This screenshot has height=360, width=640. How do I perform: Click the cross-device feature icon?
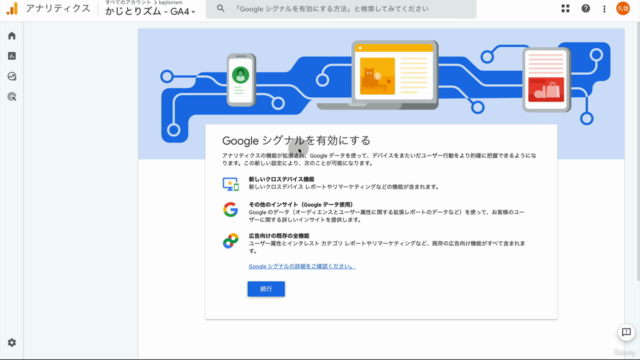pos(231,184)
